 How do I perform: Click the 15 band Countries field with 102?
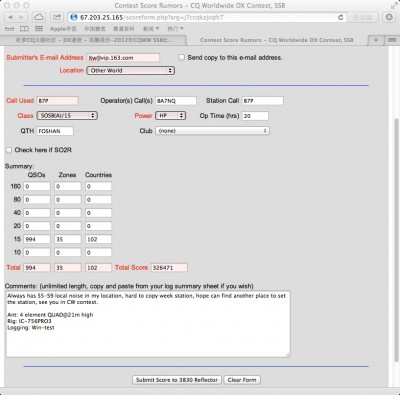point(98,239)
